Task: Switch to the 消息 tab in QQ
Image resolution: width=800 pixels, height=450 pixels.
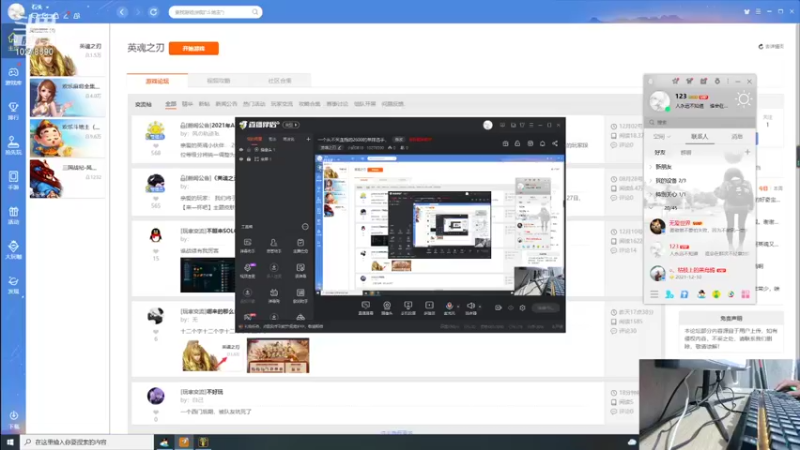Action: point(737,137)
